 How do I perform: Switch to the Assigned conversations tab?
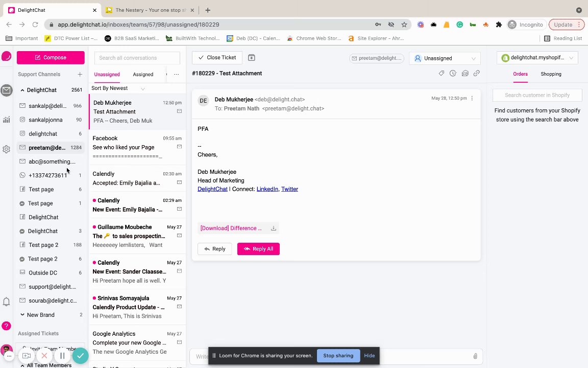[x=143, y=74]
